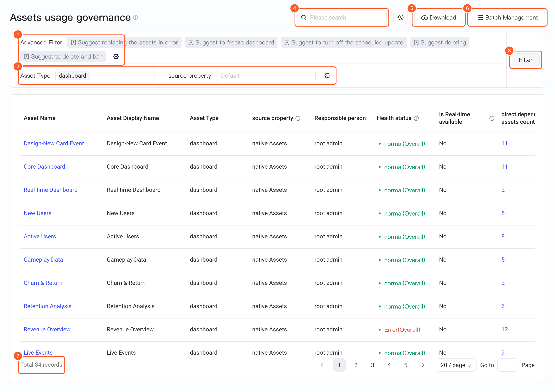Open the filter fields settings gear

(x=327, y=76)
